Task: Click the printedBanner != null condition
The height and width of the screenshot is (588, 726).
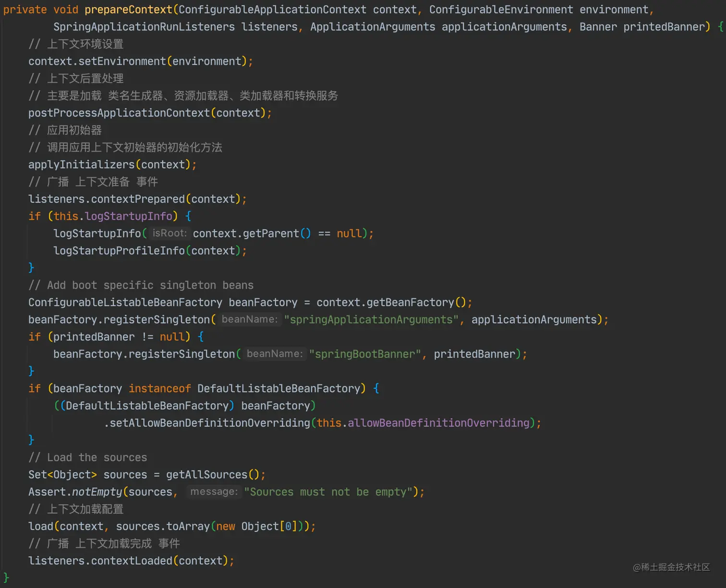Action: [x=119, y=337]
